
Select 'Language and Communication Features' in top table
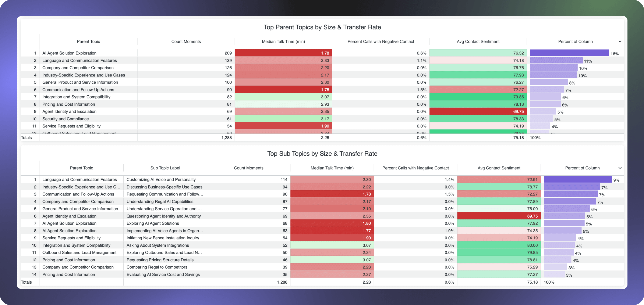pos(79,60)
